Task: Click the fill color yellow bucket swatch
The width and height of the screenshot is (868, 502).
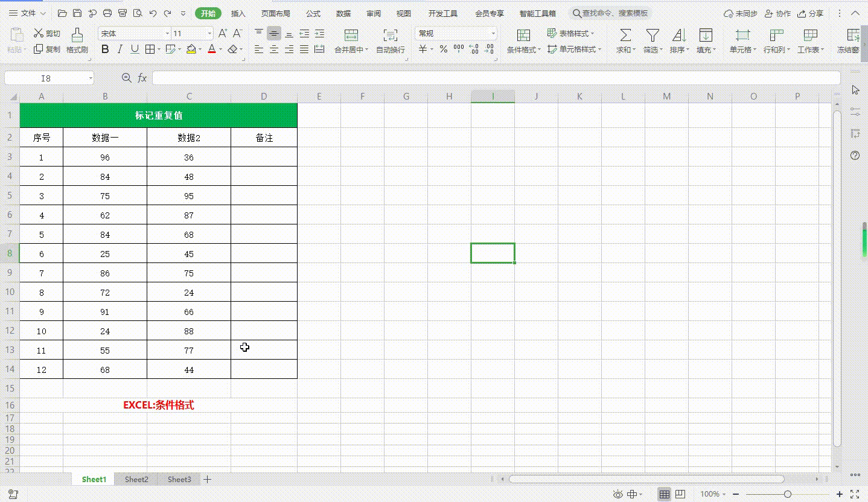Action: (x=191, y=49)
